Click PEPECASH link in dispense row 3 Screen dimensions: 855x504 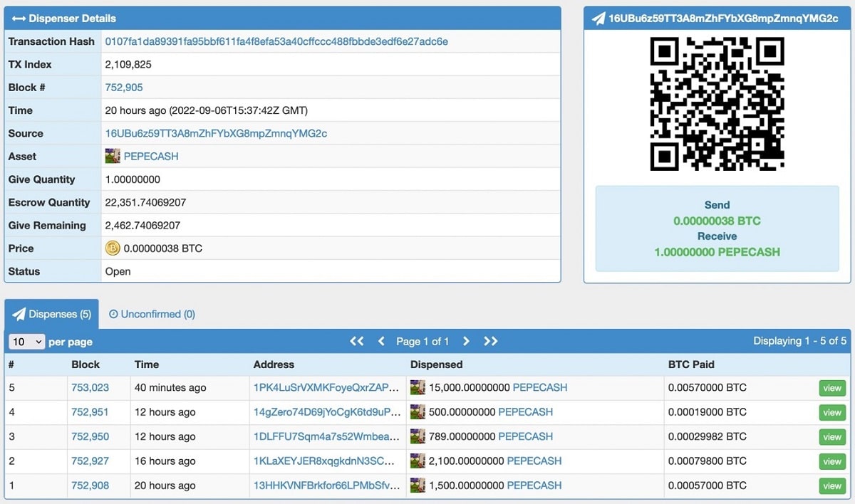pyautogui.click(x=525, y=436)
